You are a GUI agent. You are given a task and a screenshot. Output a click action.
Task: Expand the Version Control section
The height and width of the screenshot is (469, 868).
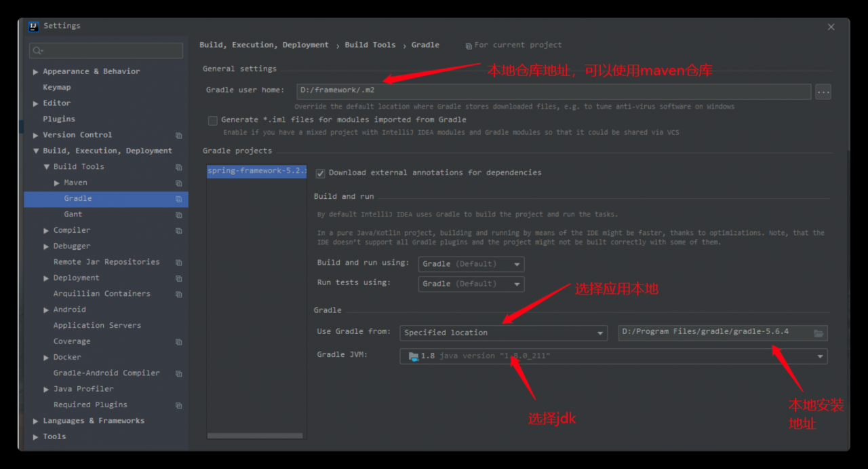coord(36,135)
